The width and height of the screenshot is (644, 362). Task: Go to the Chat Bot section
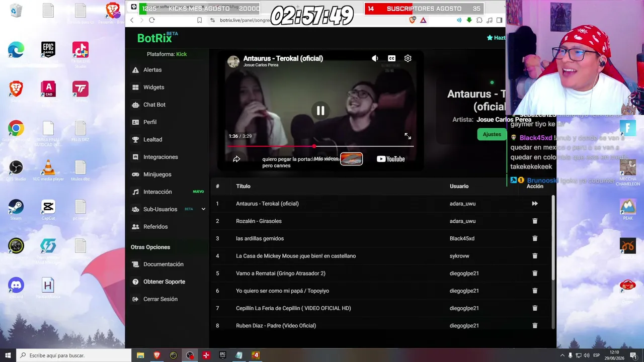click(154, 105)
